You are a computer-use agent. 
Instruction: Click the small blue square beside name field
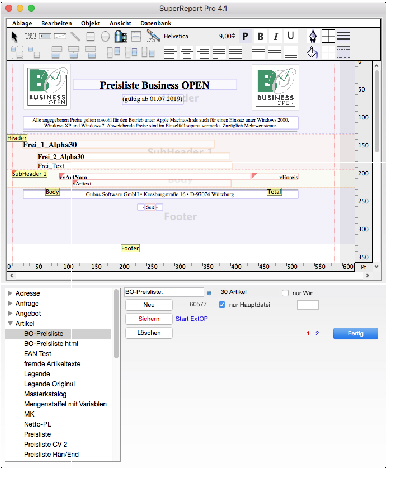[x=209, y=293]
